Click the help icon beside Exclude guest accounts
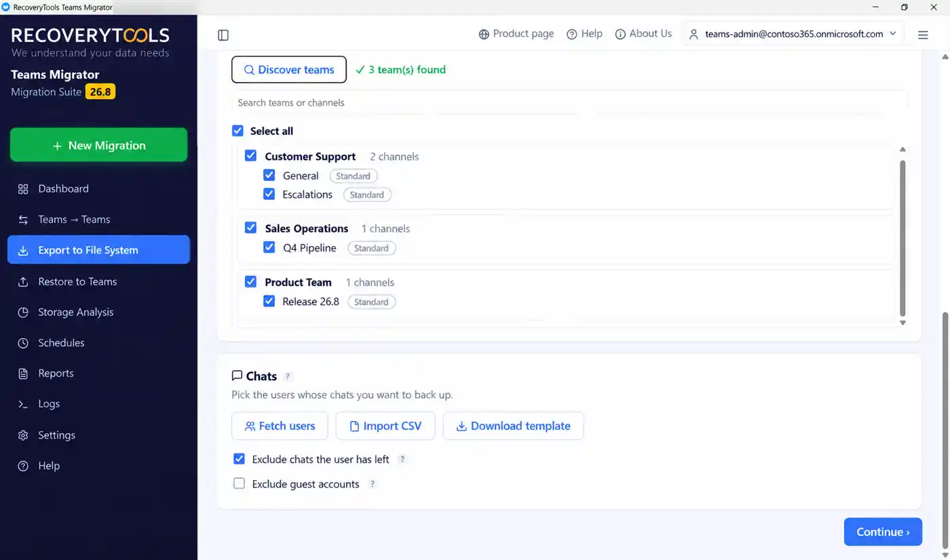Screen dimensions: 950x560 [372, 484]
